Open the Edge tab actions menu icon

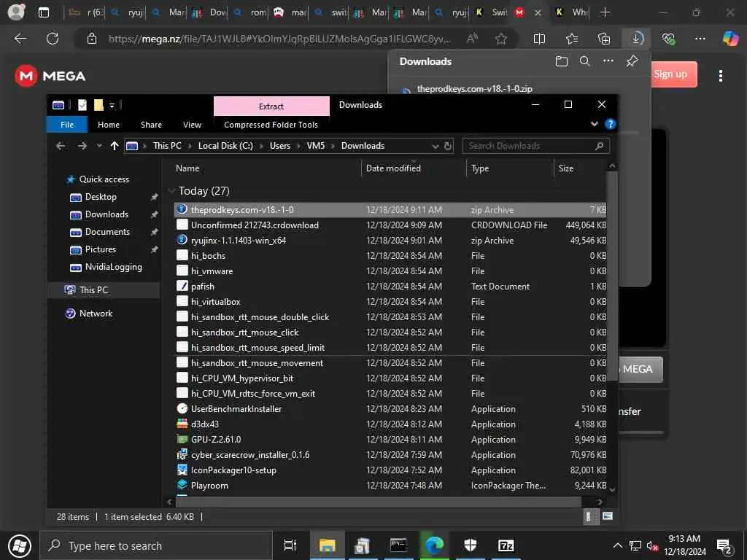[x=43, y=12]
